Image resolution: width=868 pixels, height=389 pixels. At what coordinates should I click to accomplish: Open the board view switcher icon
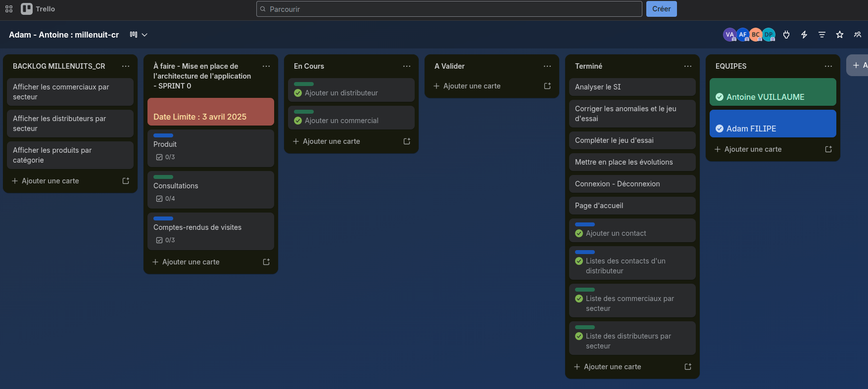pos(134,35)
